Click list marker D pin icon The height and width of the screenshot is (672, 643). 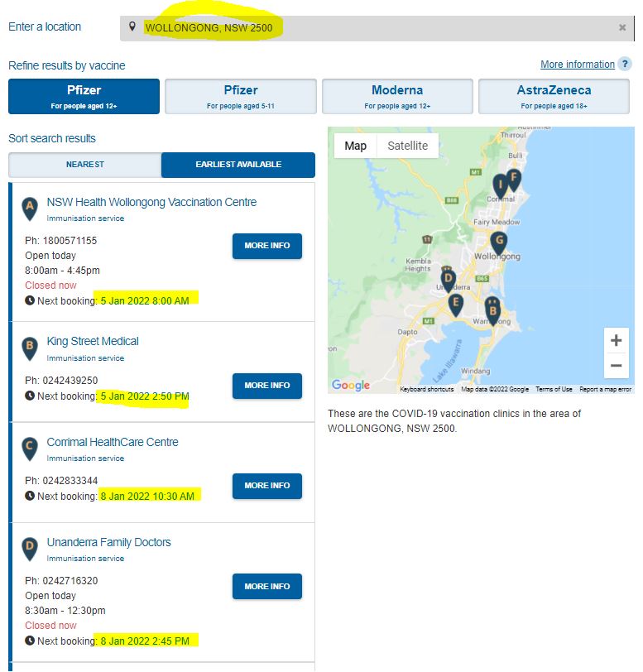(30, 549)
